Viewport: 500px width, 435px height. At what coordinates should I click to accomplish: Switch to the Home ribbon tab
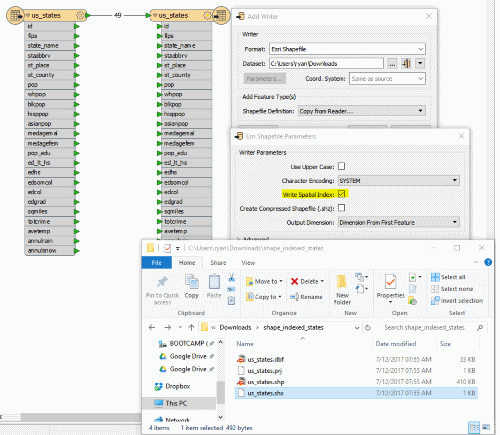(x=187, y=263)
